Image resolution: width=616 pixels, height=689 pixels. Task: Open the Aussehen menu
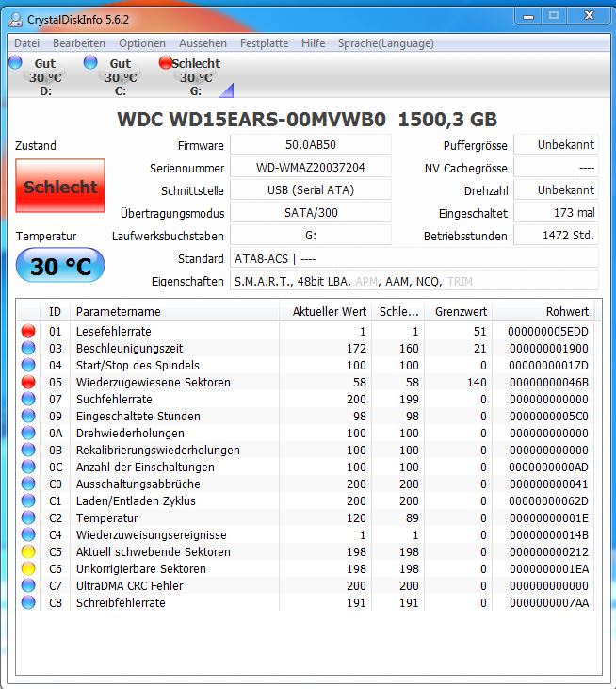pos(203,43)
